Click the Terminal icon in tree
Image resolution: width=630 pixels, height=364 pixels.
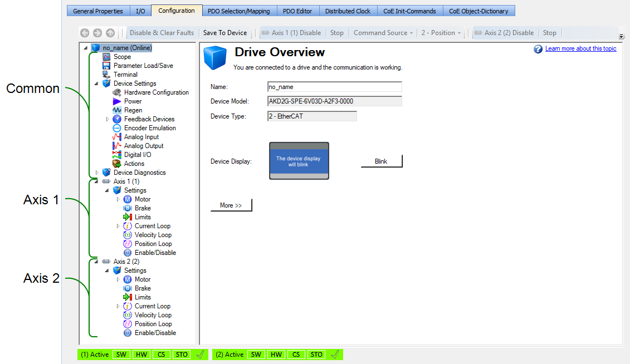pyautogui.click(x=106, y=74)
